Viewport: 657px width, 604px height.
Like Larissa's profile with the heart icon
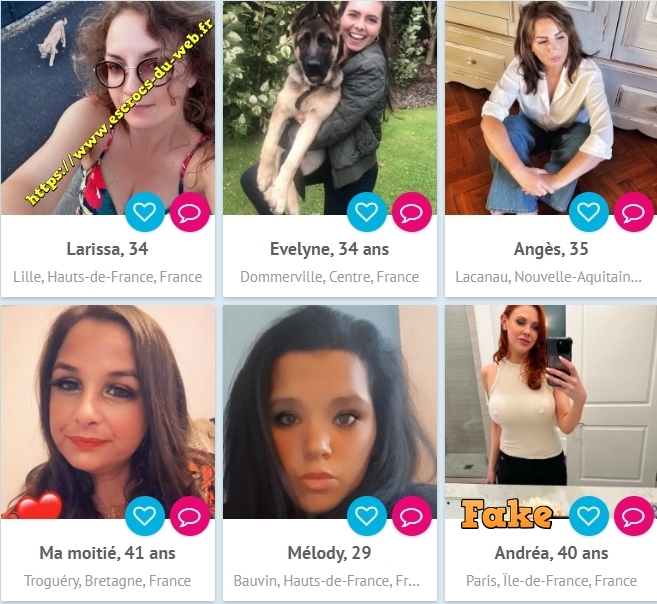pyautogui.click(x=145, y=212)
